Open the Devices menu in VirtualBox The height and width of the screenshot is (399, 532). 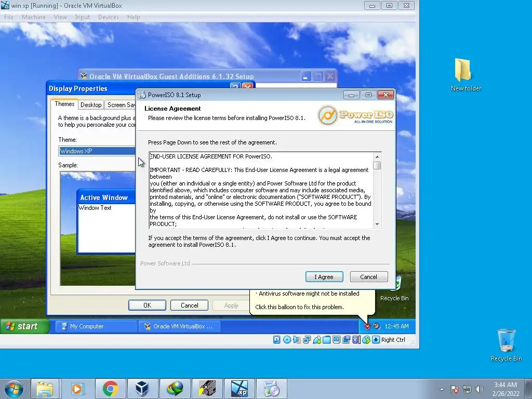click(x=109, y=17)
